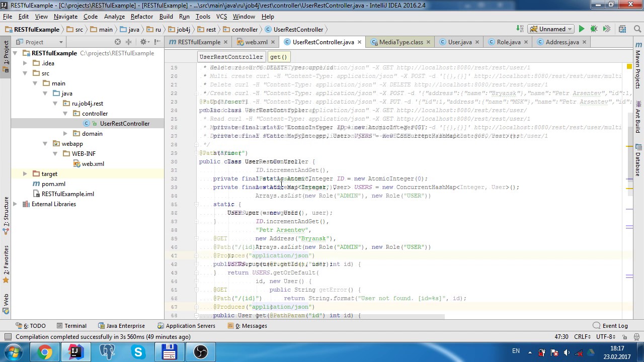Click the Make Project build icon
644x362 pixels.
519,29
